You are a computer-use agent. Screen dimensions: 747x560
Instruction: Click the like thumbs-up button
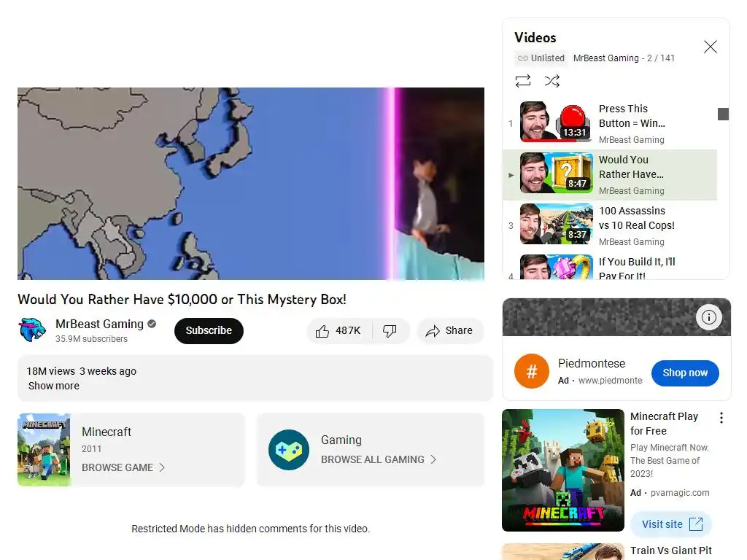339,331
